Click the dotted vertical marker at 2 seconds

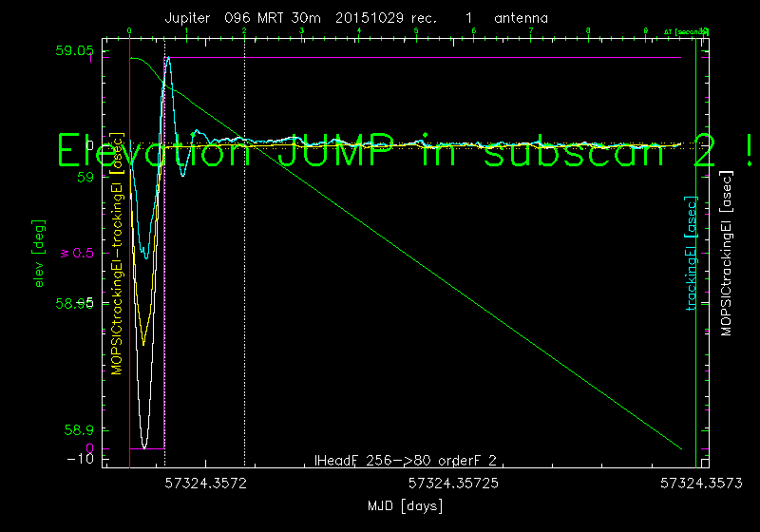pyautogui.click(x=244, y=285)
